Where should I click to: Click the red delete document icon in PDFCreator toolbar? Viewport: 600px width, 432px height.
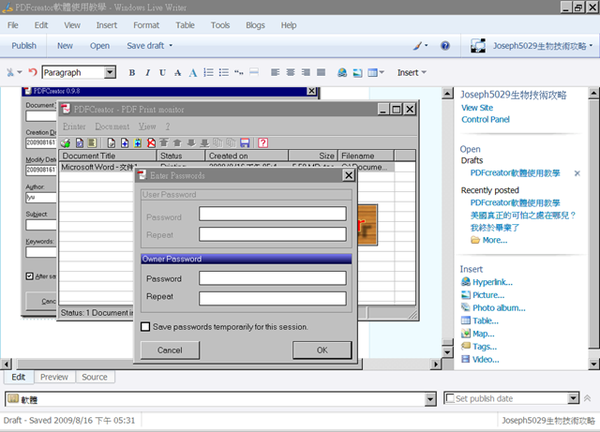pyautogui.click(x=151, y=143)
